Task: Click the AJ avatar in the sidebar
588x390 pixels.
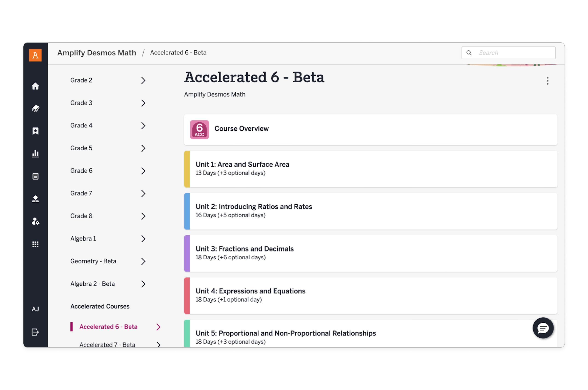Action: coord(36,309)
